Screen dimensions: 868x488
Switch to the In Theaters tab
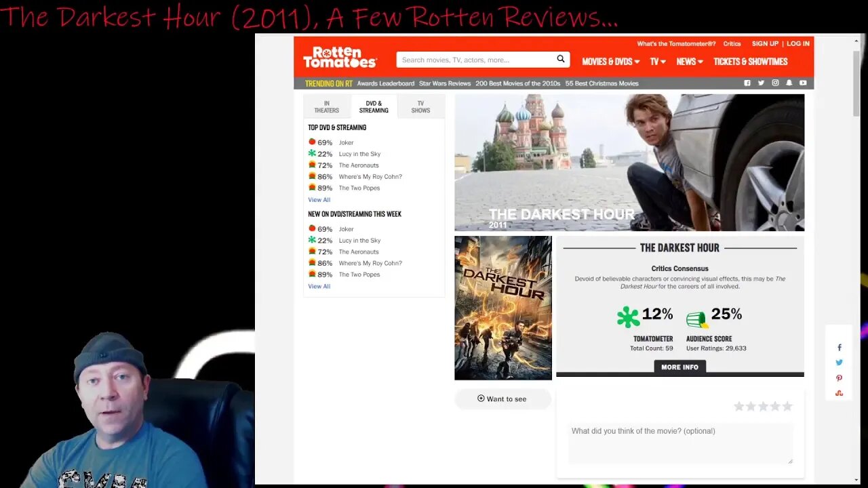tap(326, 107)
